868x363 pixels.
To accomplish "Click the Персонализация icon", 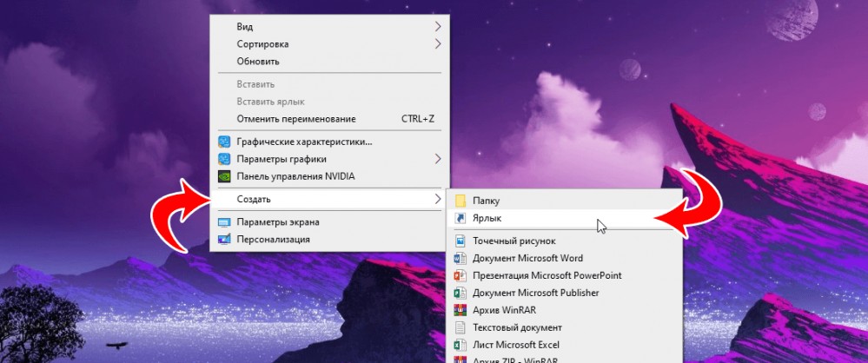I will tap(224, 240).
